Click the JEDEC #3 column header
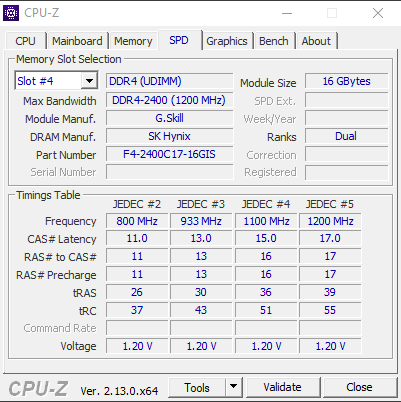The height and width of the screenshot is (402, 401). point(201,204)
